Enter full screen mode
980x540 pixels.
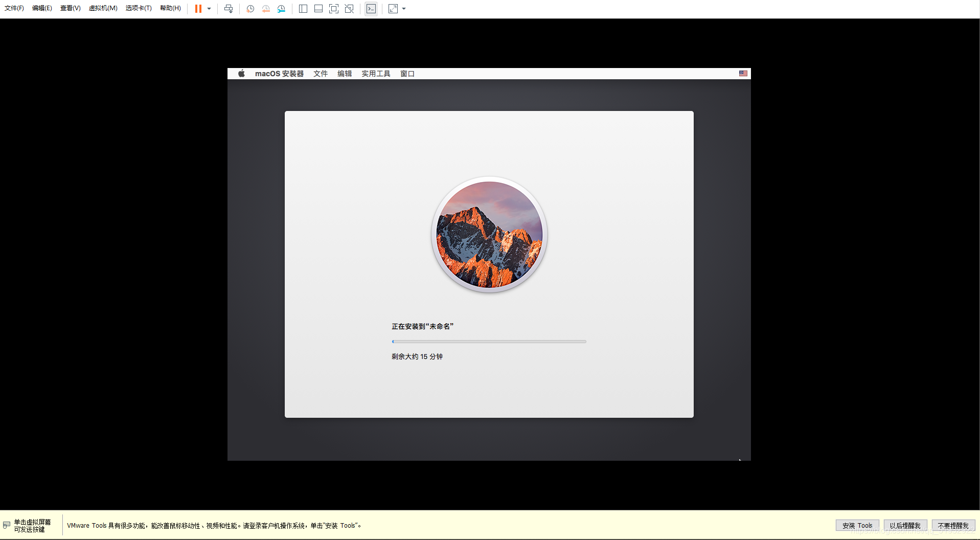pos(334,9)
